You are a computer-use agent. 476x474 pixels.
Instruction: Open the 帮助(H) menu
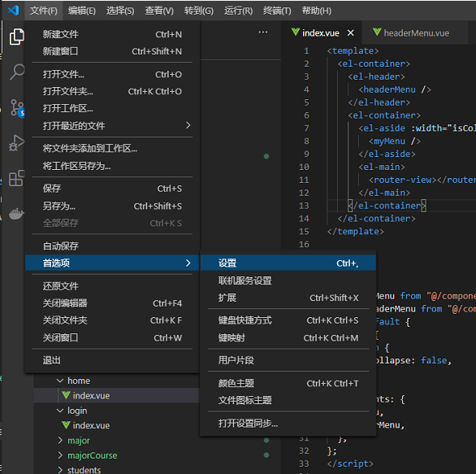[316, 11]
